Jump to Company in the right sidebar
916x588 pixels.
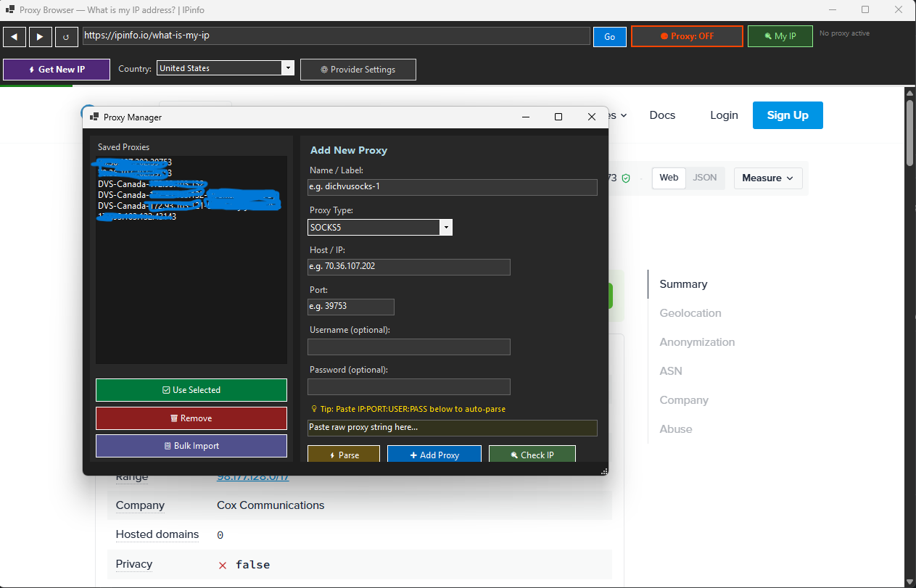pyautogui.click(x=684, y=400)
